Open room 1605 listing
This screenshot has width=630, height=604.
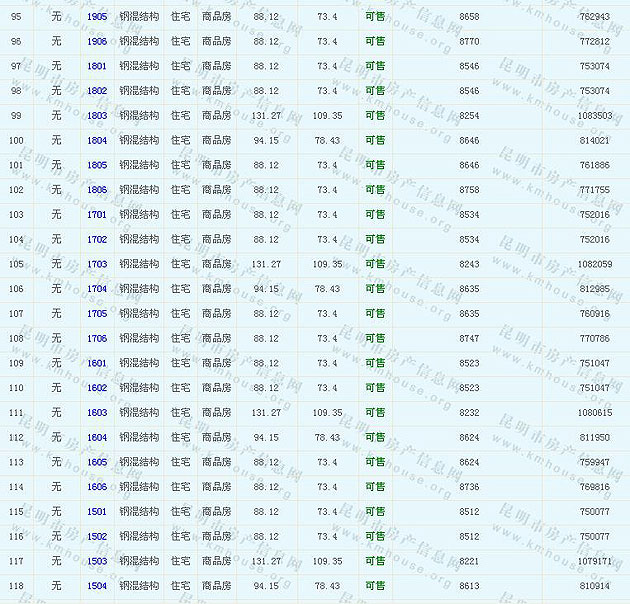point(97,463)
